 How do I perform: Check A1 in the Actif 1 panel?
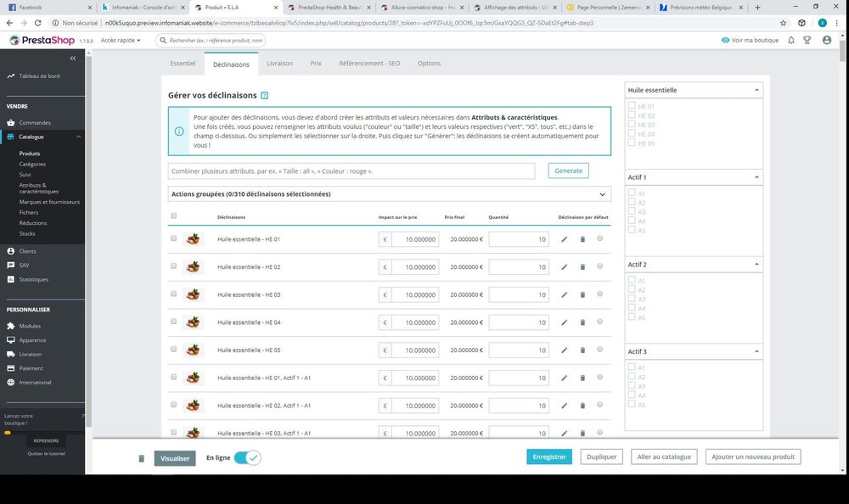[632, 193]
